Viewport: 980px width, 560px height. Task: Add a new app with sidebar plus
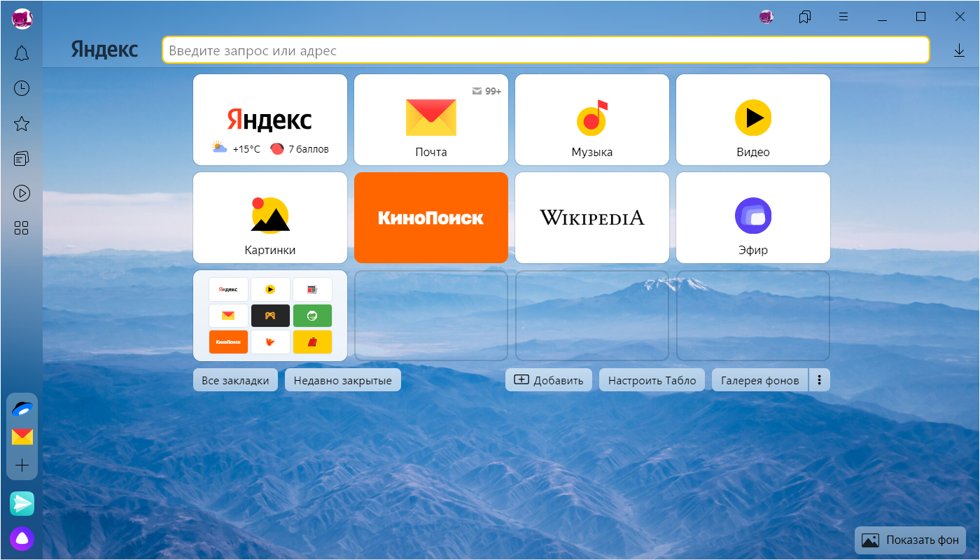coord(22,465)
